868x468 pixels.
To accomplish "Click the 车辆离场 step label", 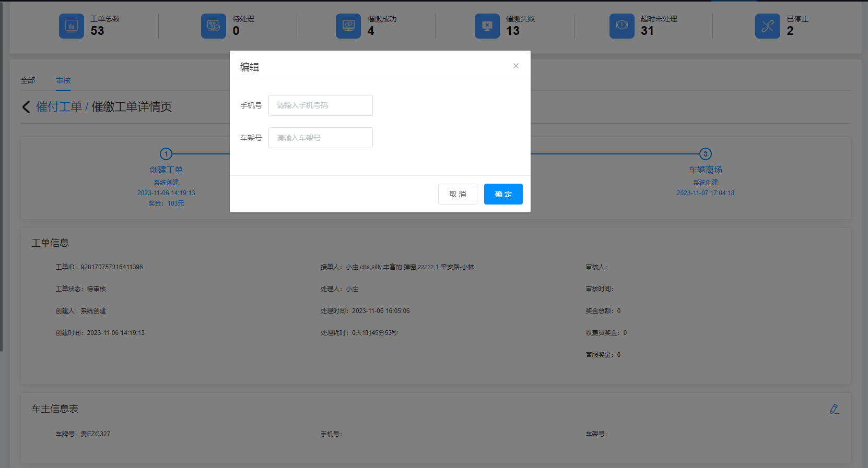I will [706, 170].
